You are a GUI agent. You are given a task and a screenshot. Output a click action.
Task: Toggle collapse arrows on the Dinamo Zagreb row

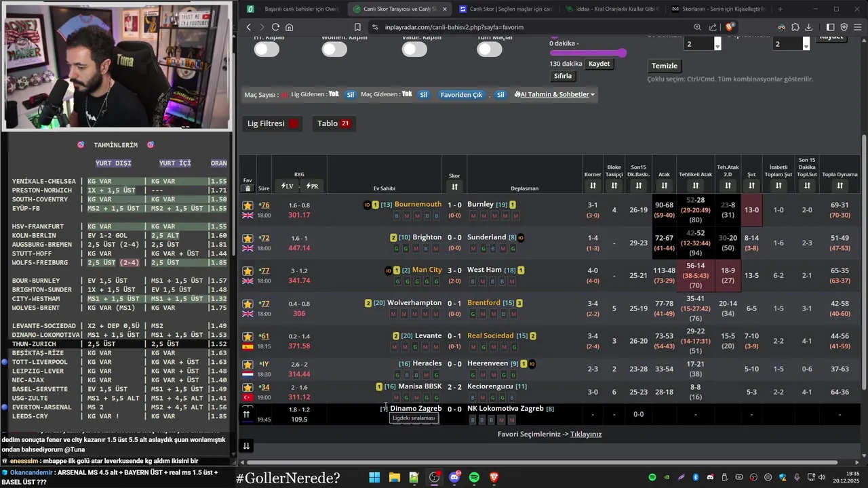[x=247, y=414]
